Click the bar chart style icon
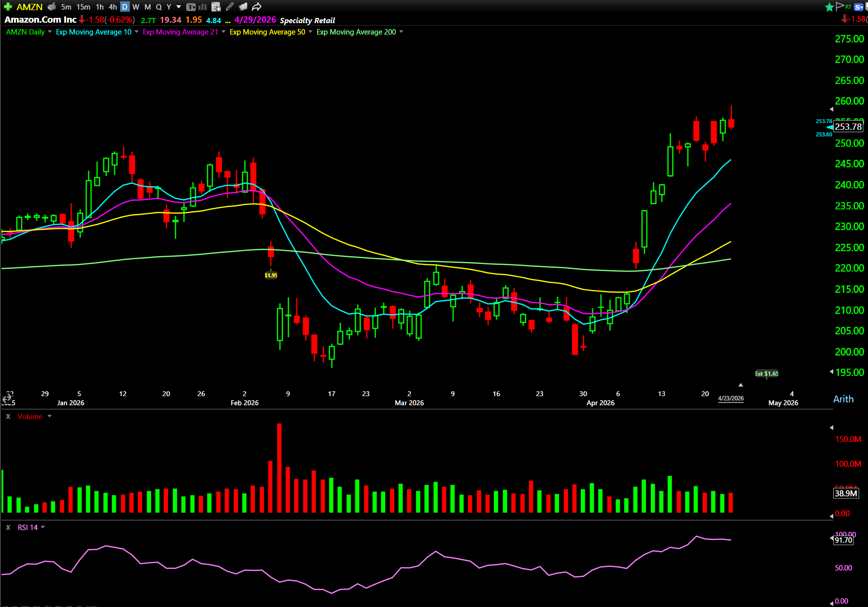This screenshot has width=868, height=607. click(x=203, y=7)
